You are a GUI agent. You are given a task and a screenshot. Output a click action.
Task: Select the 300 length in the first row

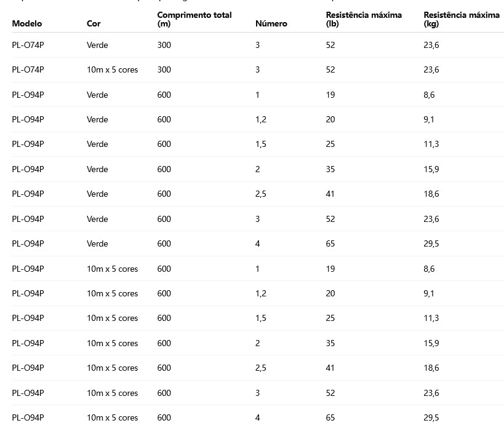click(x=164, y=45)
